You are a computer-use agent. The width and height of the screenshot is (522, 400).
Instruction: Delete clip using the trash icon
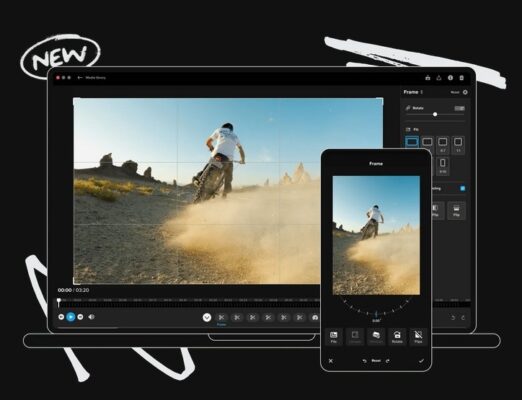[462, 78]
